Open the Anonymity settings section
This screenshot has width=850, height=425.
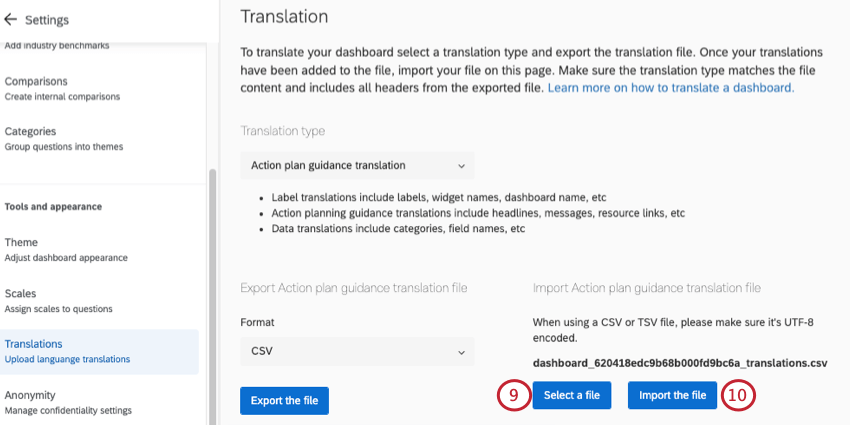click(30, 395)
